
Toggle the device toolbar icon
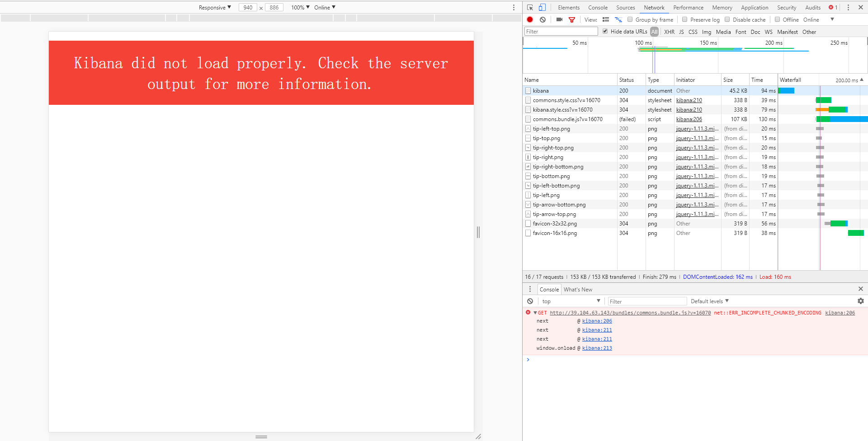(542, 8)
